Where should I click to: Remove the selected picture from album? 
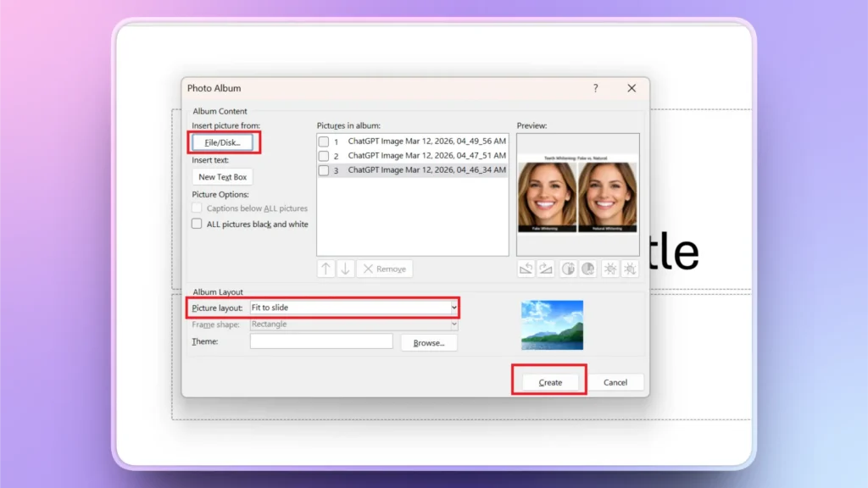[385, 269]
